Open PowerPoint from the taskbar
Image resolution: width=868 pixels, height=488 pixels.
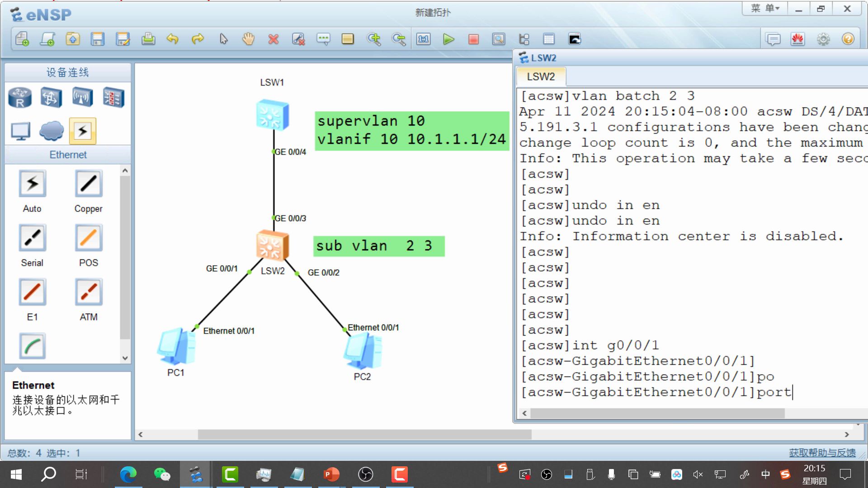(x=331, y=474)
